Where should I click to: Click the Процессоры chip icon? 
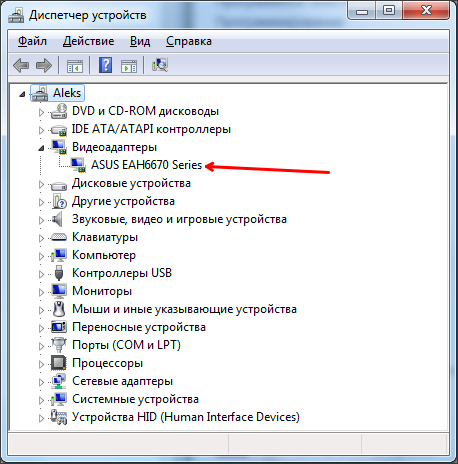click(x=59, y=363)
